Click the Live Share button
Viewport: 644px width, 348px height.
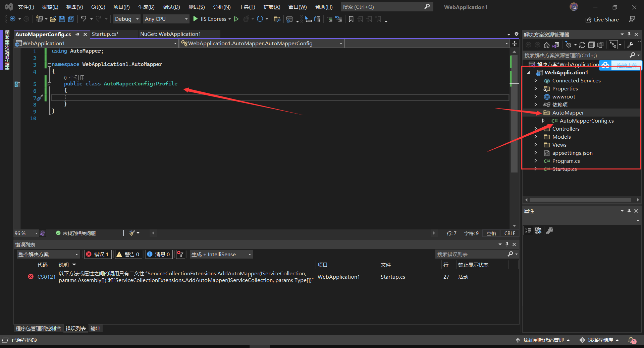tap(602, 19)
